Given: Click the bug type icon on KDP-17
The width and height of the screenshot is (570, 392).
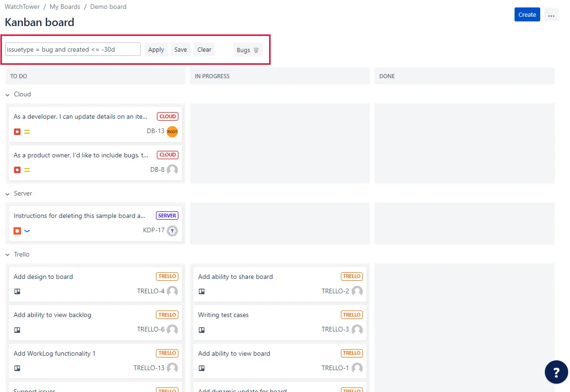Looking at the screenshot, I should (x=17, y=231).
